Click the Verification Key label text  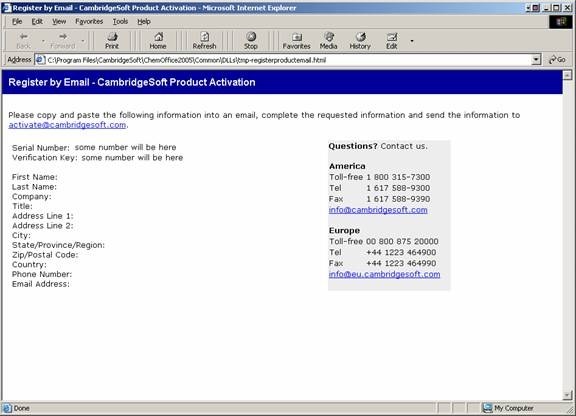[x=44, y=158]
